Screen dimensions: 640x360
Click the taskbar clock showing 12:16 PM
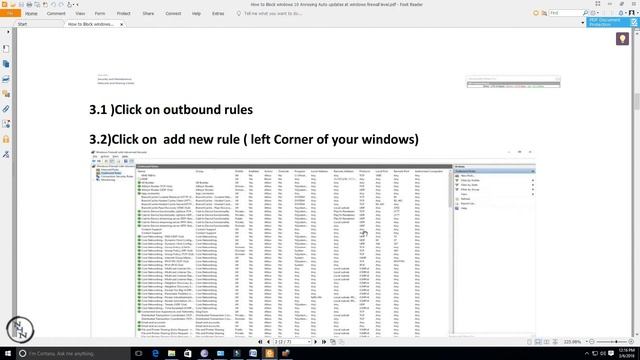point(627,353)
